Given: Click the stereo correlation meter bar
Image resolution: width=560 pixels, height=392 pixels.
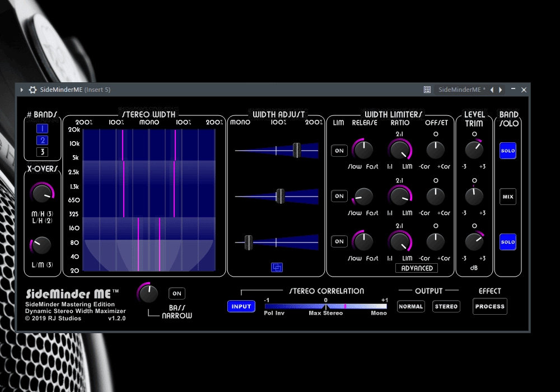Looking at the screenshot, I should tap(326, 306).
